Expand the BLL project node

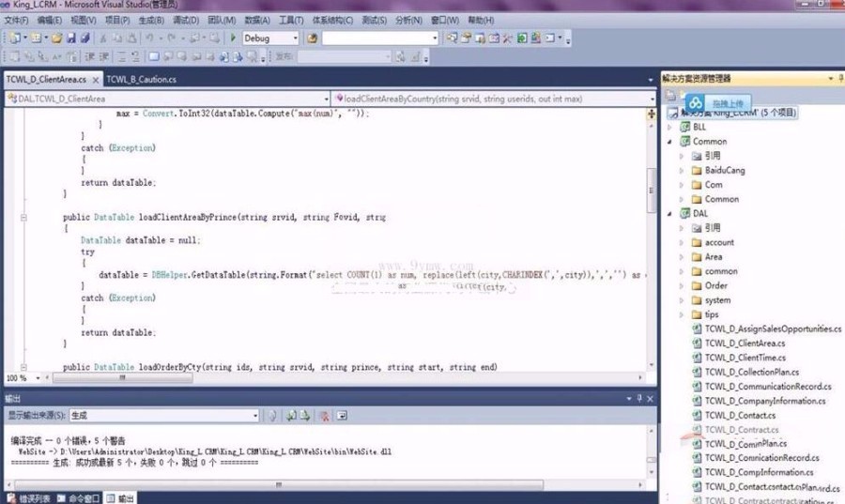[669, 127]
